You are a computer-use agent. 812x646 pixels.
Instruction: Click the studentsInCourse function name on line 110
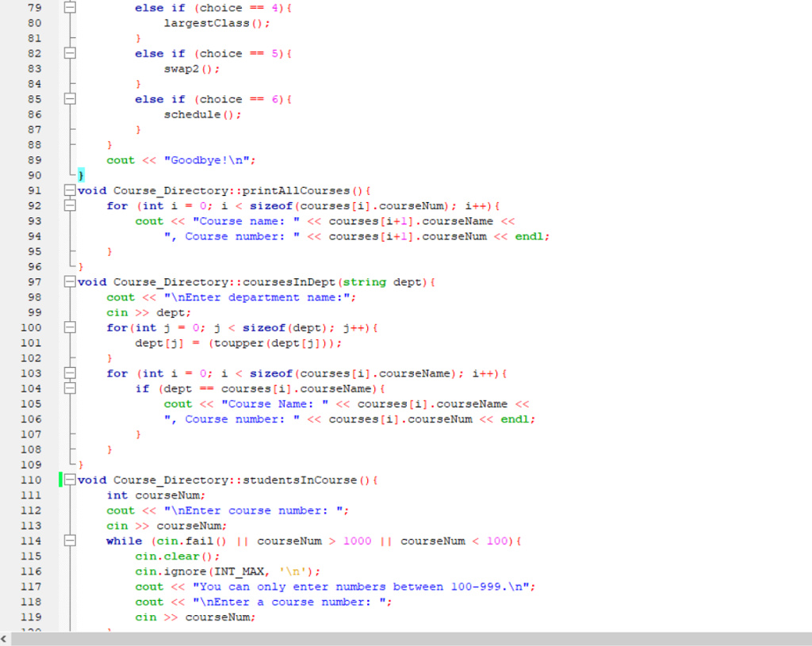tap(299, 480)
